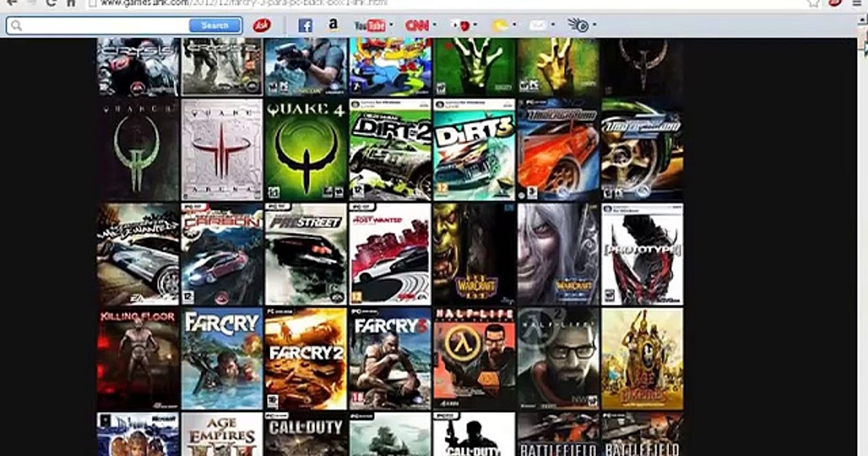
Task: Open the Facebook toolbar shortcut
Action: pyautogui.click(x=305, y=25)
